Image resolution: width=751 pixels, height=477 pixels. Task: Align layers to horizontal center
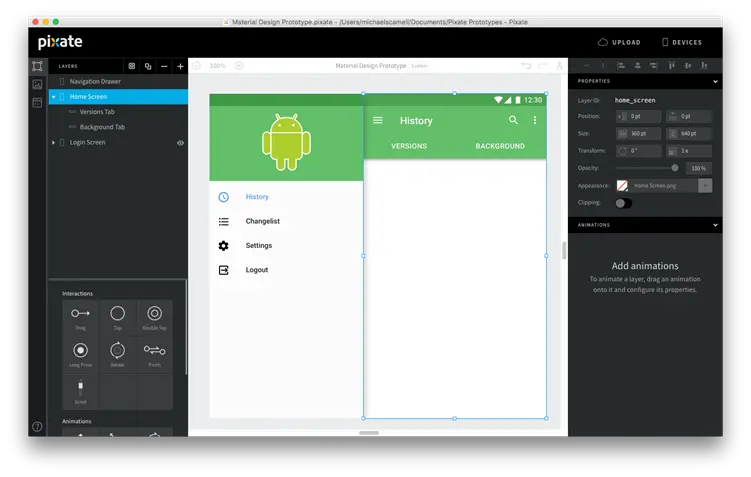pos(637,66)
